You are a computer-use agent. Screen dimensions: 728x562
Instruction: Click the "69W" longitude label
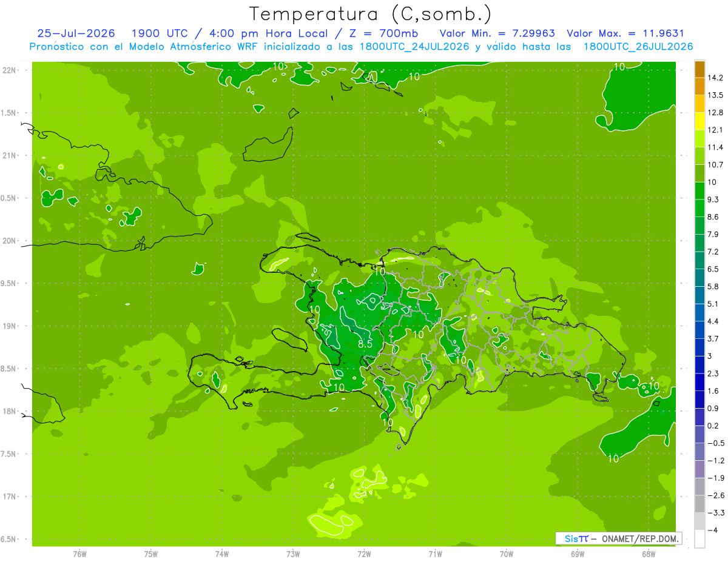pos(578,554)
